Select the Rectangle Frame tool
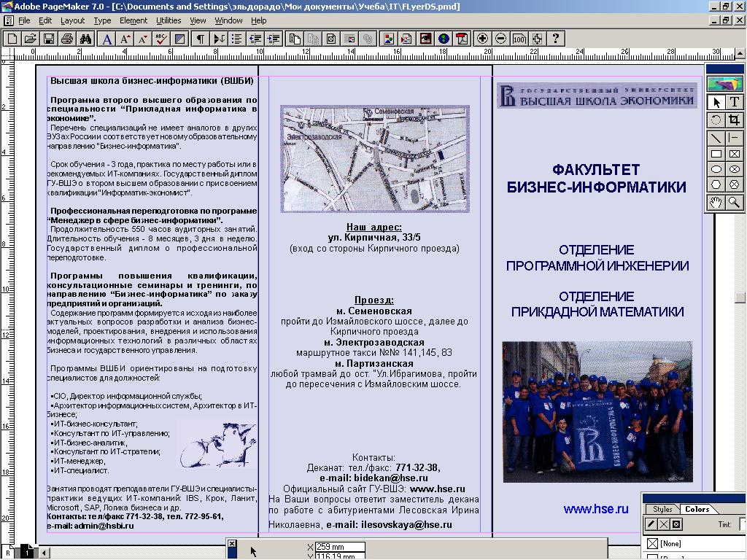Image resolution: width=747 pixels, height=560 pixels. [x=734, y=154]
